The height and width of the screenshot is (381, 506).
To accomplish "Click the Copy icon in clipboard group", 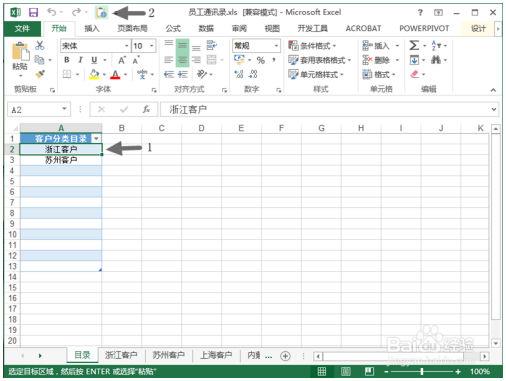I will coord(39,60).
